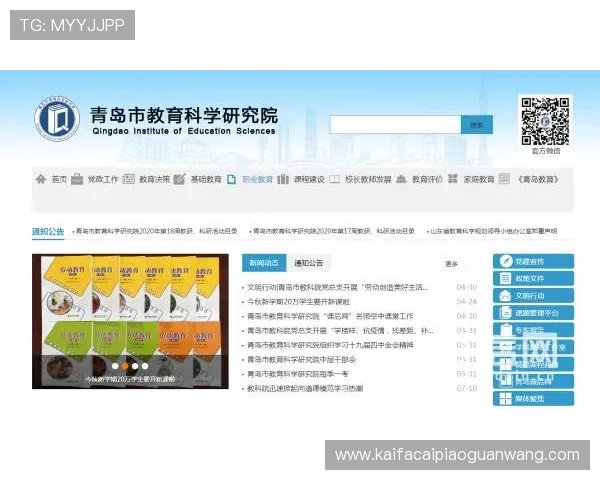Click the 官方微信 QR code
The width and height of the screenshot is (600, 480).
click(x=545, y=121)
